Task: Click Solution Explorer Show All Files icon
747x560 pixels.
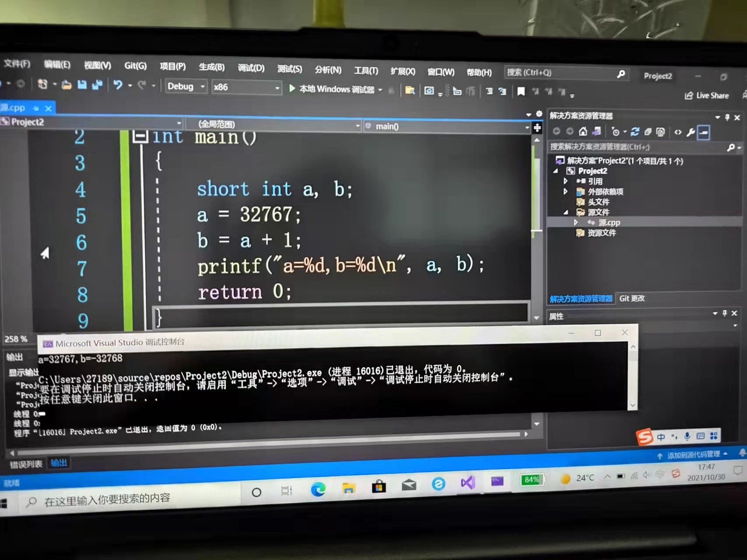Action: 661,132
